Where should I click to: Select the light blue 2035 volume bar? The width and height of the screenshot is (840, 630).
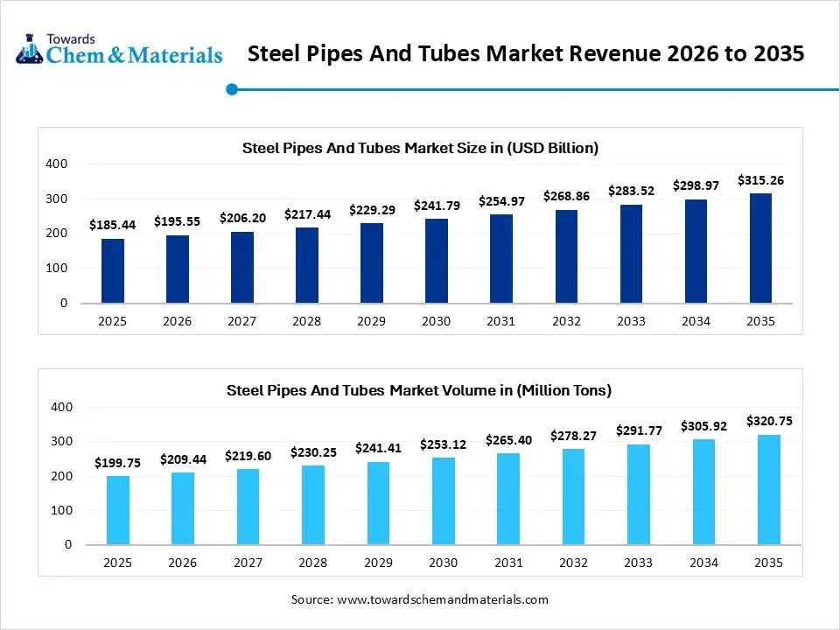(769, 490)
